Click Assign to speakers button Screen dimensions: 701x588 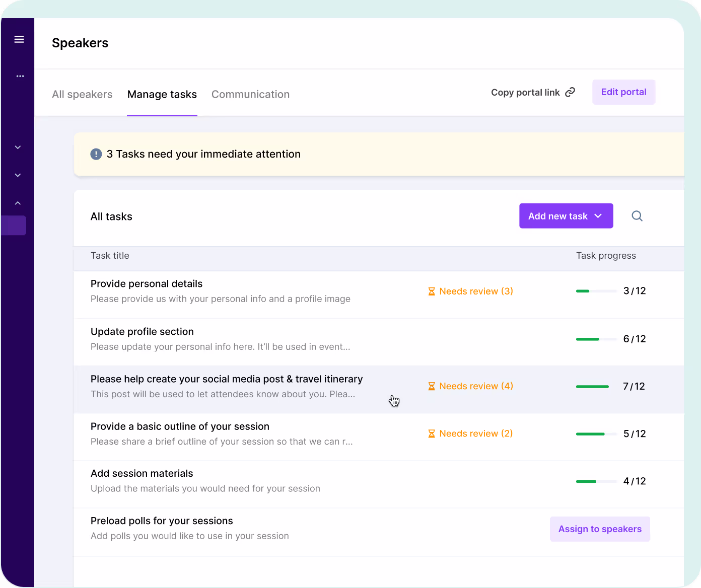coord(600,529)
